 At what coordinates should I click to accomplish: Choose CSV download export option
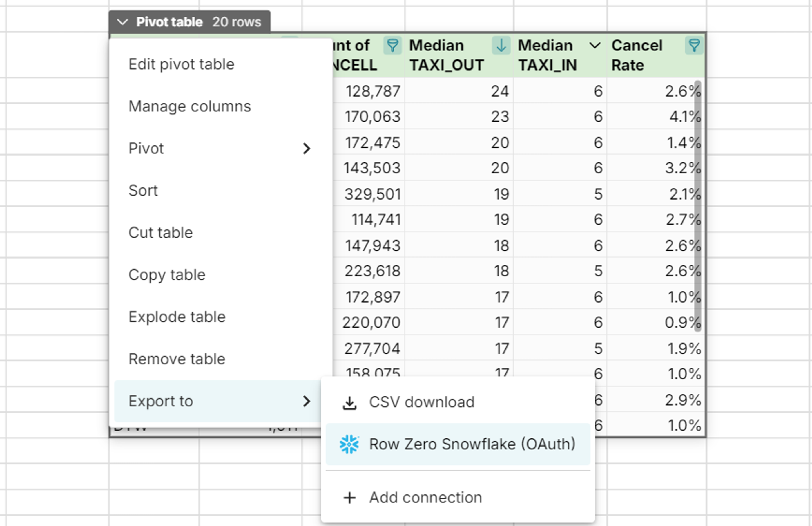(458, 402)
